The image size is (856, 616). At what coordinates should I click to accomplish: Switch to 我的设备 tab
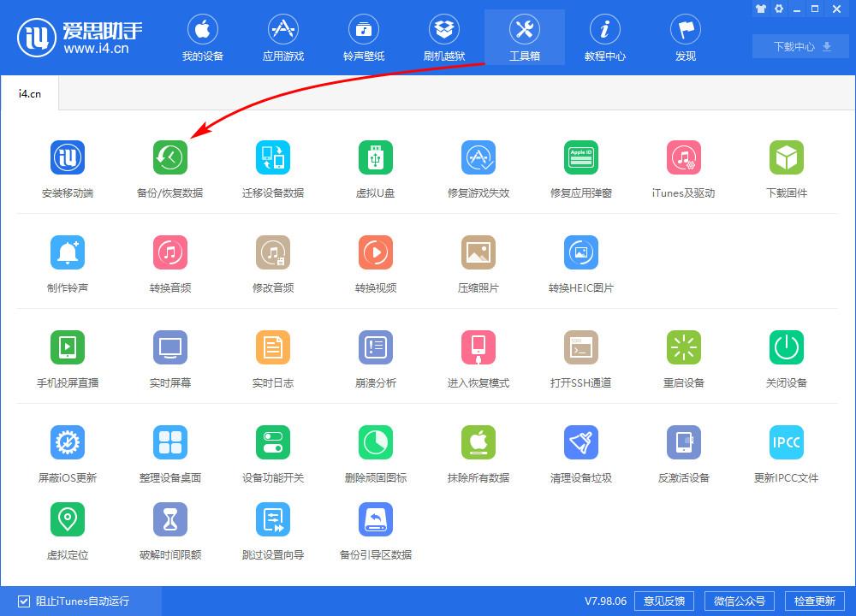[203, 38]
